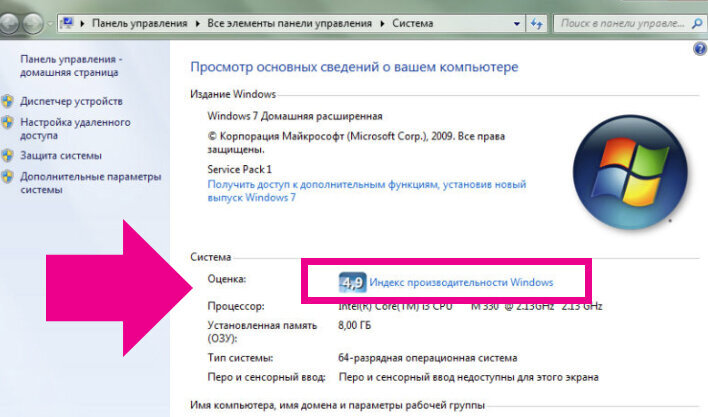Click the search magnifier icon

pyautogui.click(x=697, y=23)
